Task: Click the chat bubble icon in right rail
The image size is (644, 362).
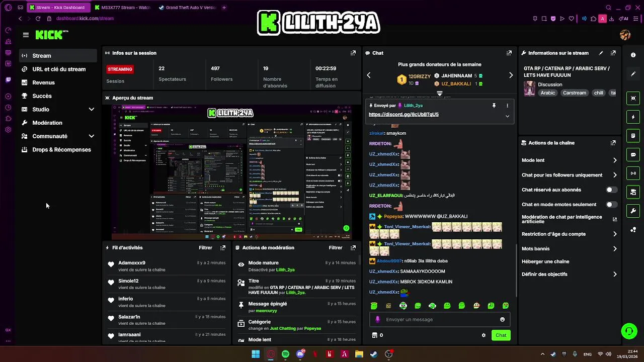Action: click(x=633, y=154)
